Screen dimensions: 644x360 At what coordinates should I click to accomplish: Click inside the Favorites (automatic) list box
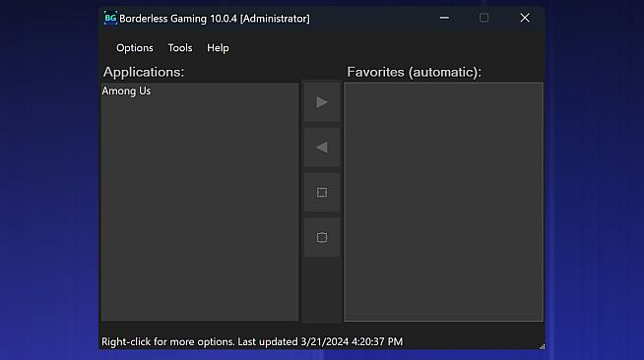click(x=443, y=202)
